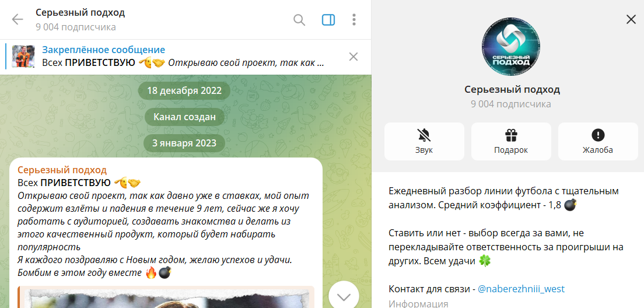Click the Серьезный подход channel avatar

(510, 46)
